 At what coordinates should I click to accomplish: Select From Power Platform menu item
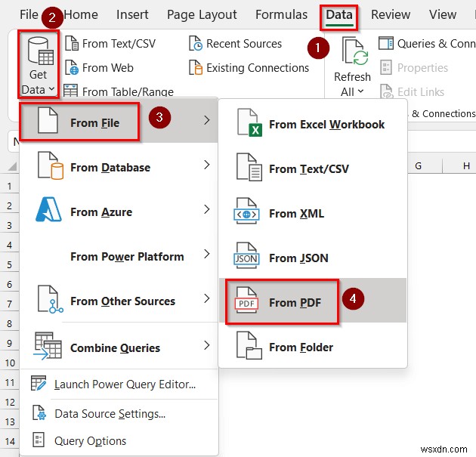tap(119, 256)
